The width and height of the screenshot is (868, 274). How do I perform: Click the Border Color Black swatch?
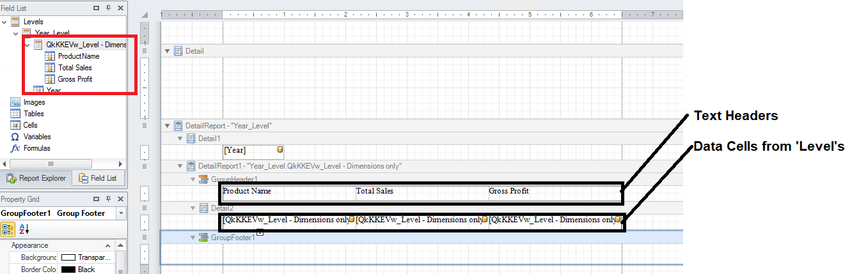tap(68, 270)
